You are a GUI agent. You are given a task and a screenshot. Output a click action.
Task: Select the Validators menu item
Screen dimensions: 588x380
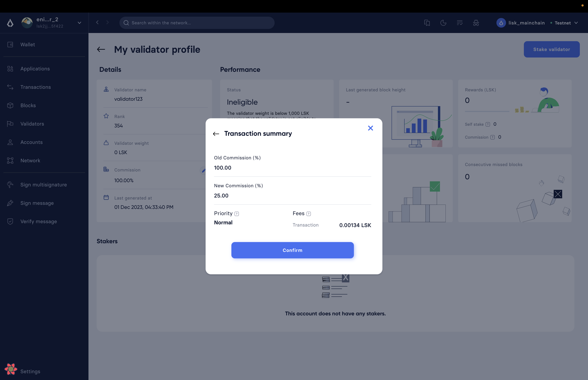[32, 124]
